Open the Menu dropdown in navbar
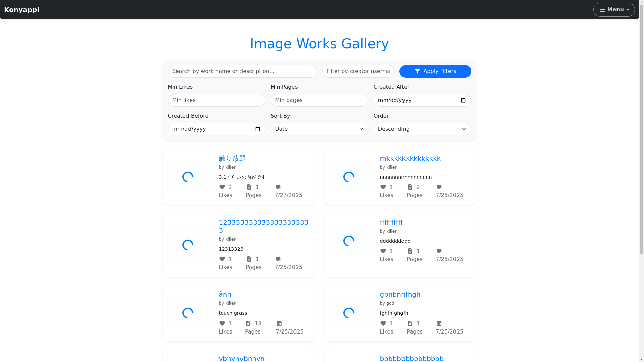Screen dimensions: 644x362 coord(614,10)
